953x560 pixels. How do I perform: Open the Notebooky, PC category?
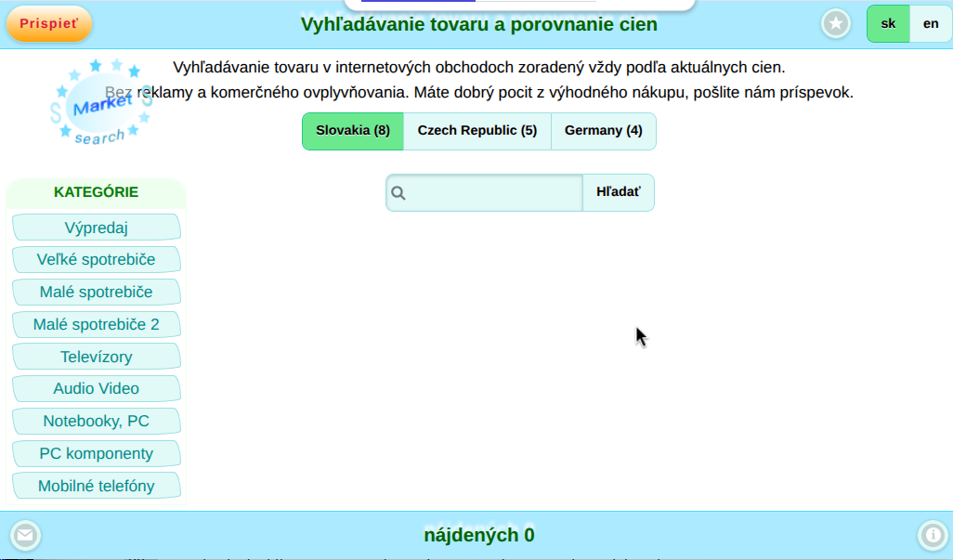(97, 421)
